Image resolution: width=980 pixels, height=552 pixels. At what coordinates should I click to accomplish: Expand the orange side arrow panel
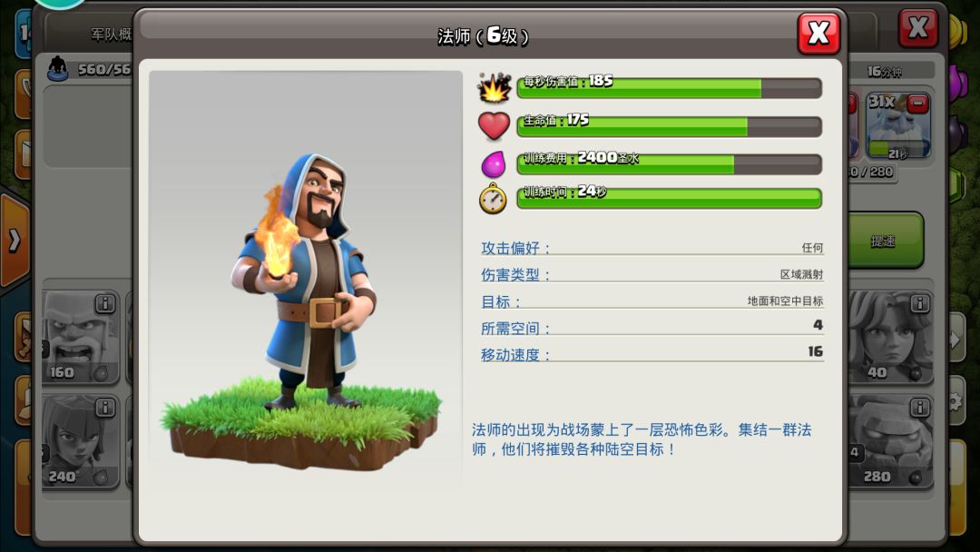[15, 241]
